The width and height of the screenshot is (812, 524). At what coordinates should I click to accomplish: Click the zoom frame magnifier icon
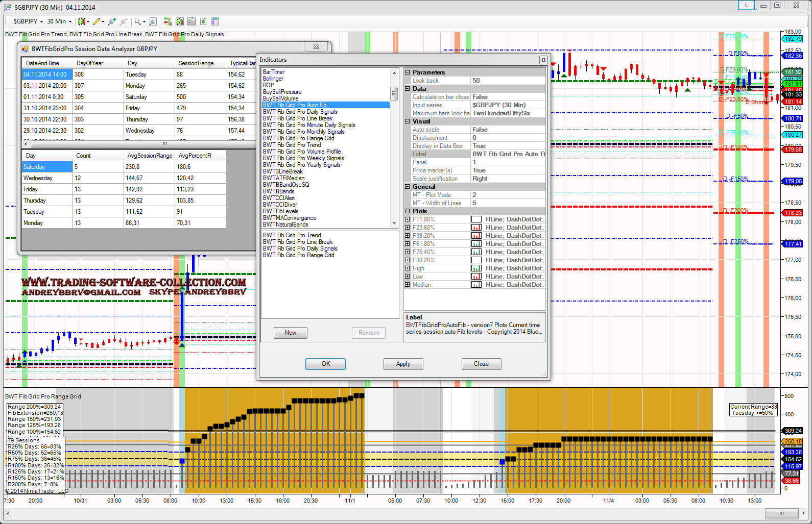153,21
